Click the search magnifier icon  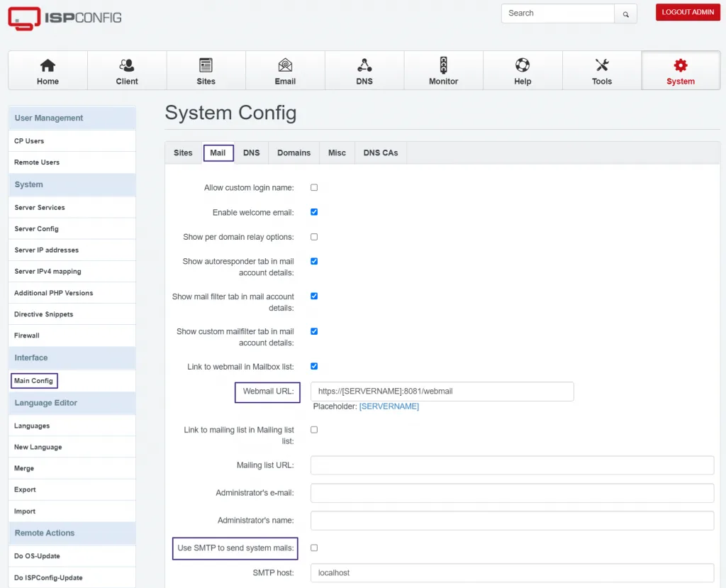click(625, 14)
